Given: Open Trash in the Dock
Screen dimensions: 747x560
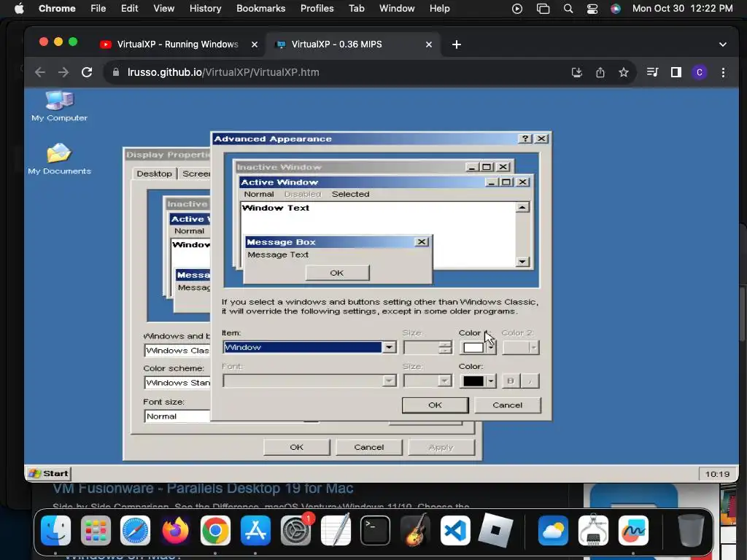Looking at the screenshot, I should coord(691,530).
